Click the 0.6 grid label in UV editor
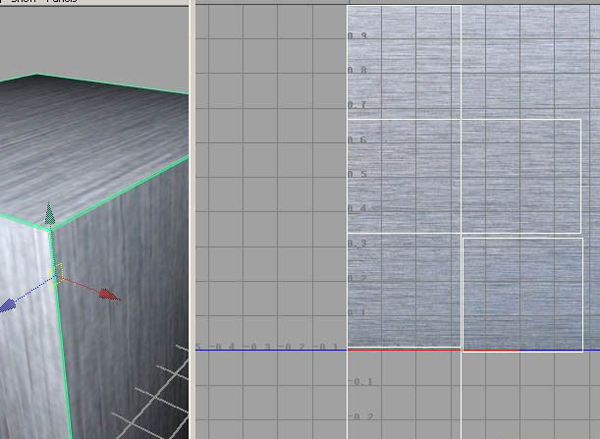 (x=357, y=140)
